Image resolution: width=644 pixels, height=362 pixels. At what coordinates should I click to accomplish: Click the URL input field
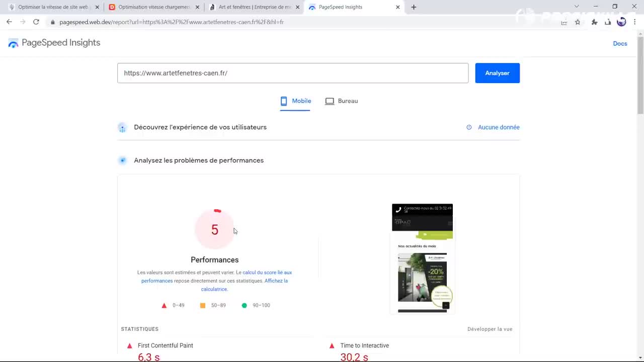pos(293,73)
